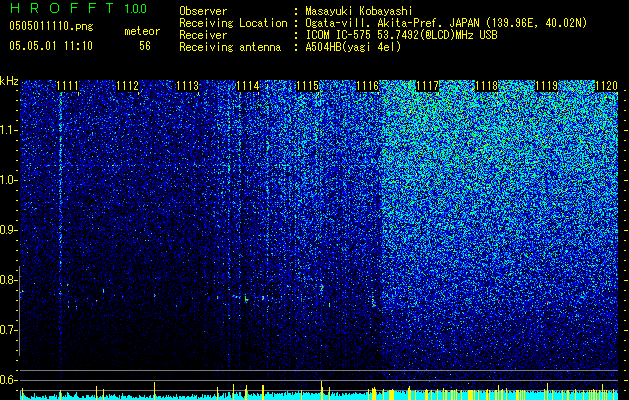Click the 1120 time marker

pyautogui.click(x=607, y=86)
